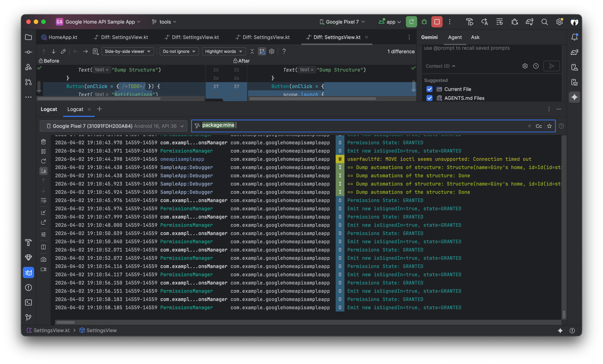Viewport: 603px width, 364px height.
Task: Open the Logcat cat icon in left sidebar
Action: 29,272
